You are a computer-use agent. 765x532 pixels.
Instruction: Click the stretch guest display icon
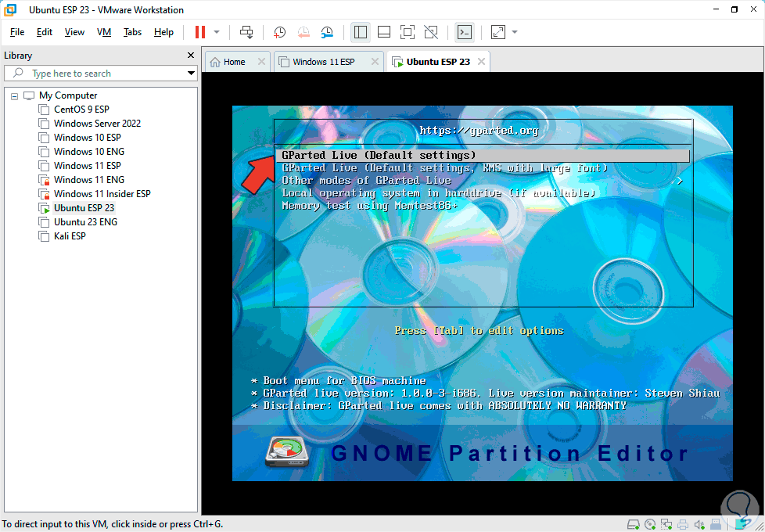[x=498, y=32]
